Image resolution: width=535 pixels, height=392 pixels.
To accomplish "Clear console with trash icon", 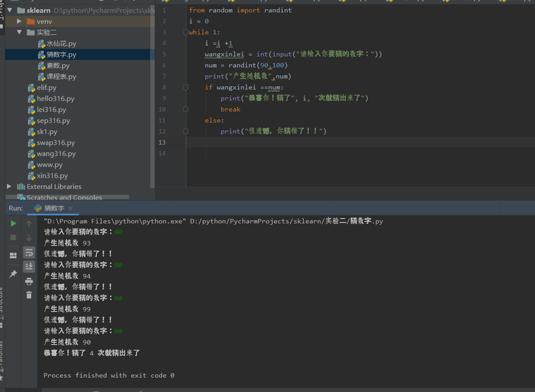I will pos(29,295).
